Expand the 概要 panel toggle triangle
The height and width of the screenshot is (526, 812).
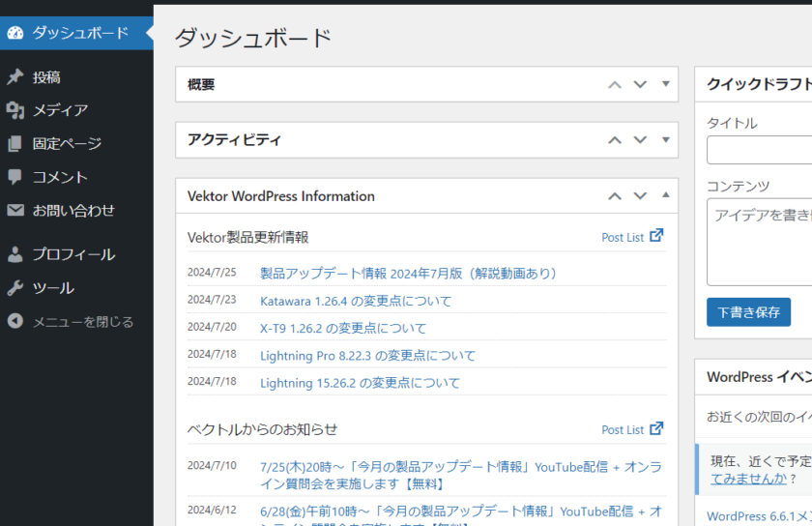click(666, 84)
